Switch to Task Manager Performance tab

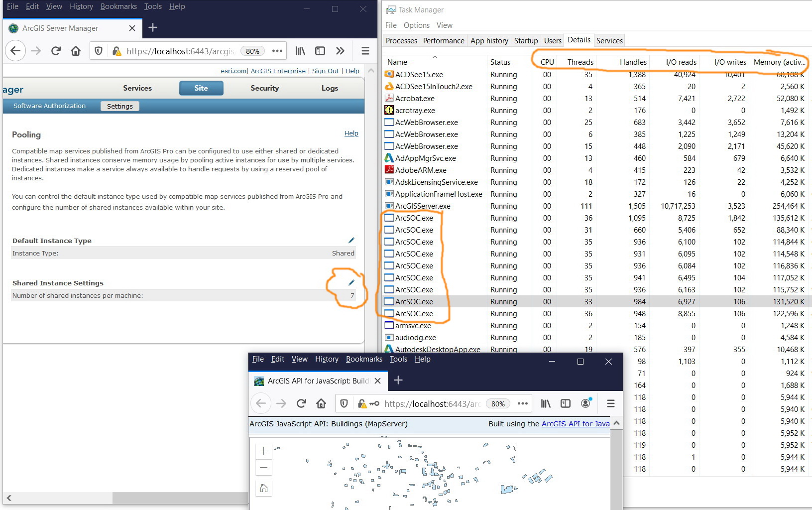444,41
